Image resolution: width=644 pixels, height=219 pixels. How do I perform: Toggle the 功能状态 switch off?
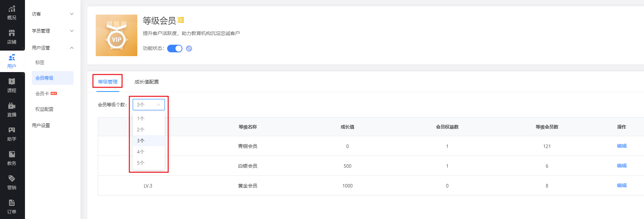pos(175,49)
